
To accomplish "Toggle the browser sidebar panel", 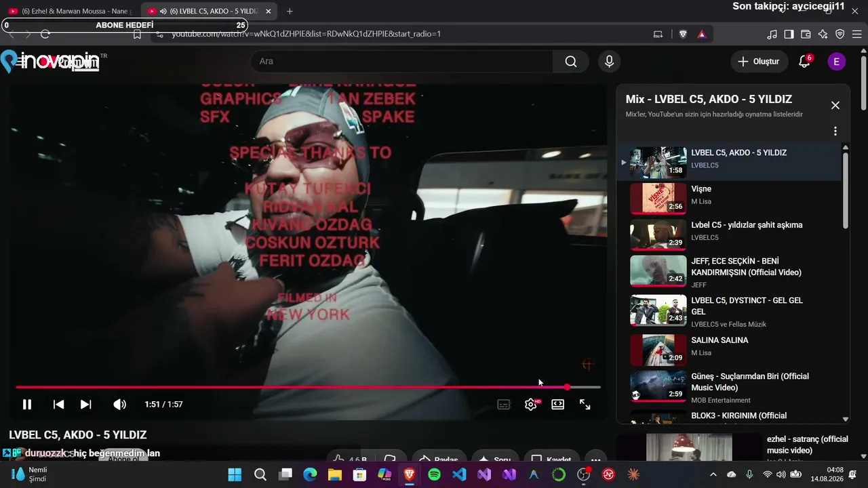I will pos(789,34).
